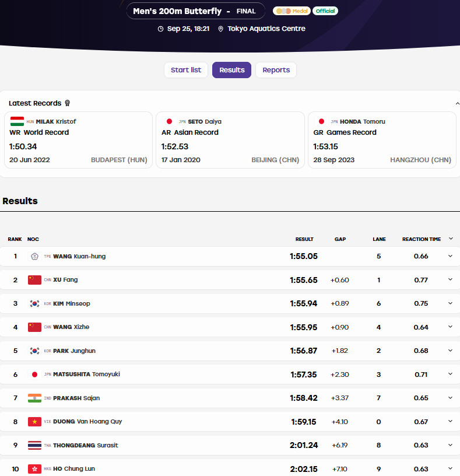Click Tokyo Aquatics Centre venue text

point(266,29)
